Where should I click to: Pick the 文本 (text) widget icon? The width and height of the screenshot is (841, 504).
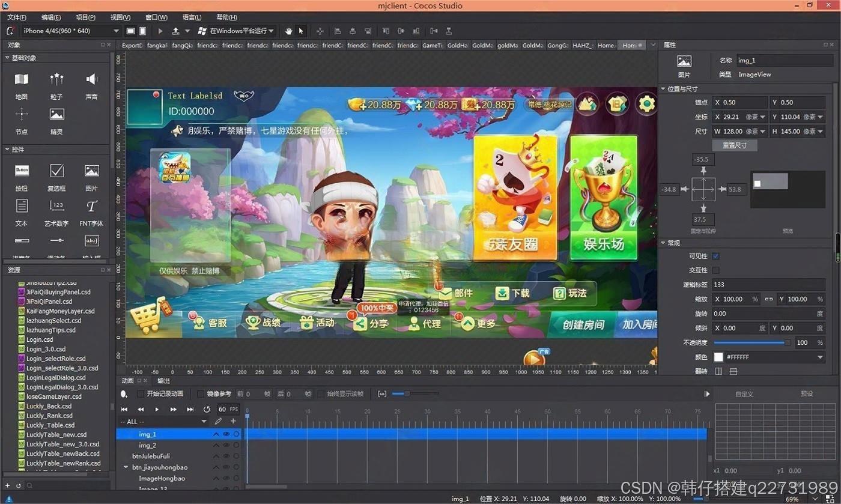22,206
